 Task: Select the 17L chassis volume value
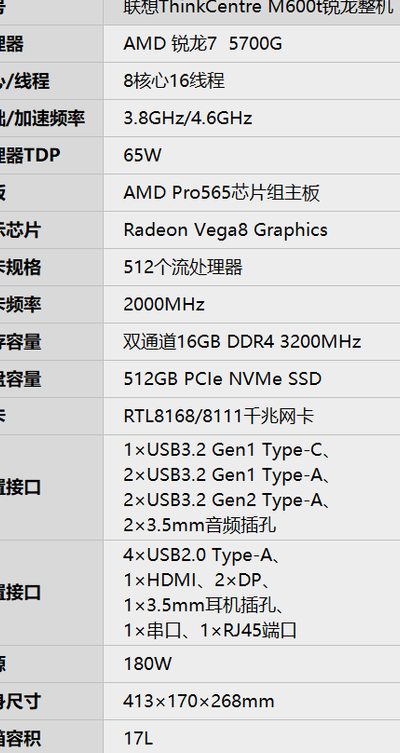click(138, 739)
